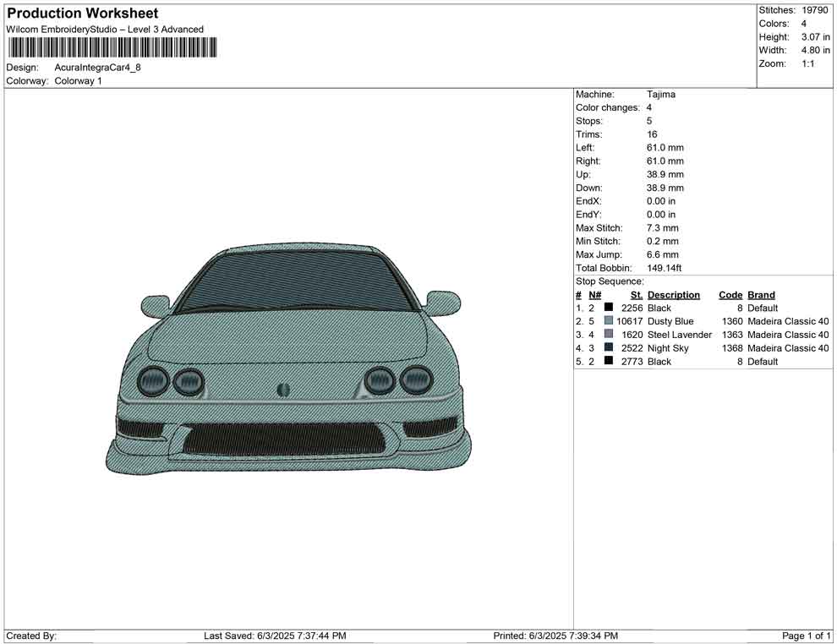Click the St. stitch count header
The height and width of the screenshot is (644, 837).
(637, 295)
